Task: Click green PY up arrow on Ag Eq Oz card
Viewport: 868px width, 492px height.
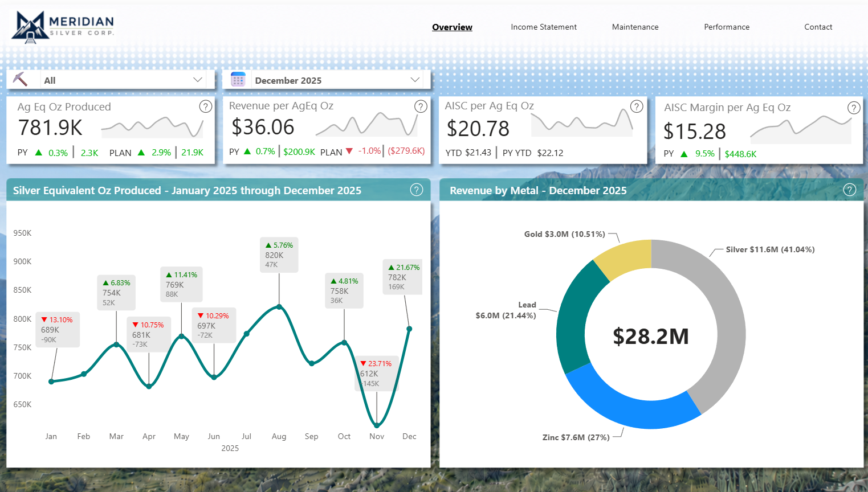Action: click(39, 153)
